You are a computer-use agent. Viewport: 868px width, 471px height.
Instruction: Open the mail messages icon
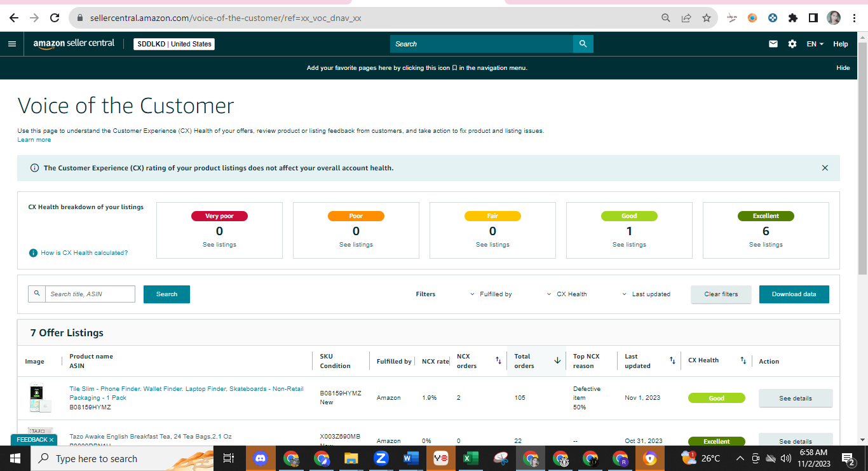click(773, 44)
